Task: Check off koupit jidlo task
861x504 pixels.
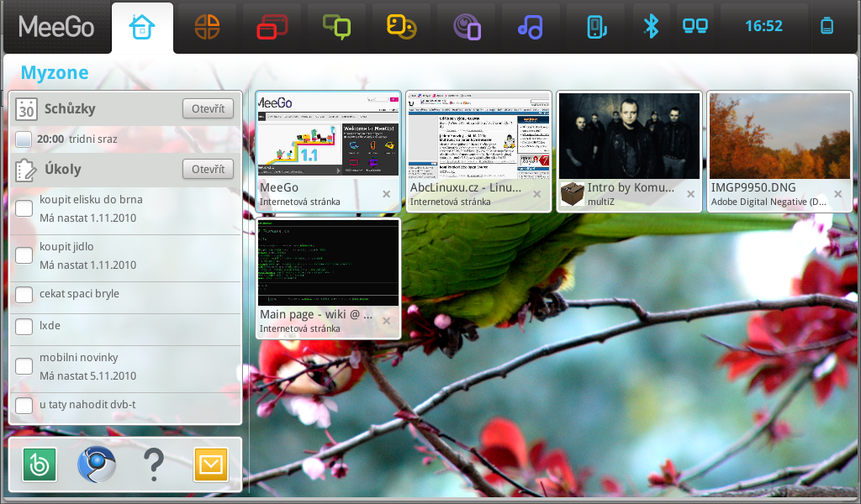Action: (24, 255)
